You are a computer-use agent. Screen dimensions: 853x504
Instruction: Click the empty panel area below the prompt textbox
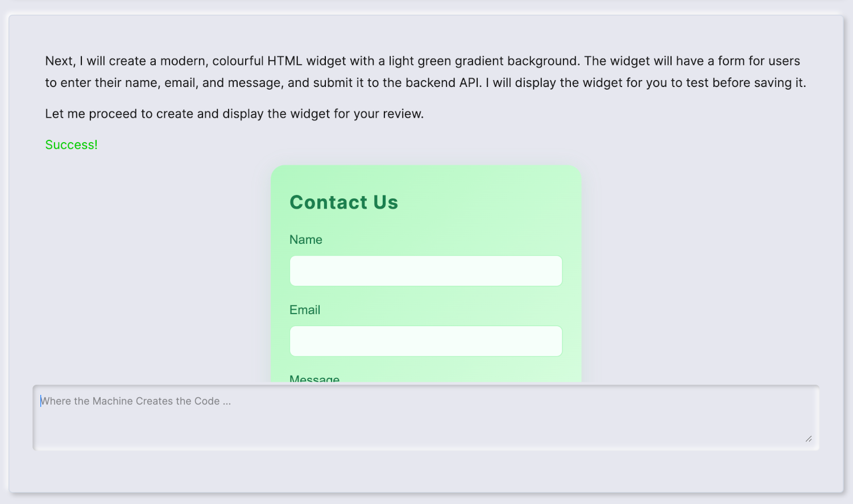coord(425,472)
